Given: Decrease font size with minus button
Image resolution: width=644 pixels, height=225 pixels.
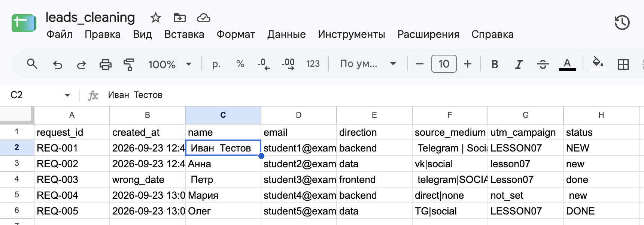Looking at the screenshot, I should coord(420,64).
